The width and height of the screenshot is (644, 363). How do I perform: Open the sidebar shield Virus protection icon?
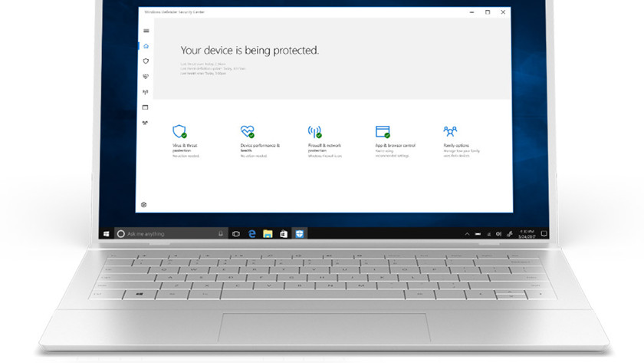(x=146, y=61)
